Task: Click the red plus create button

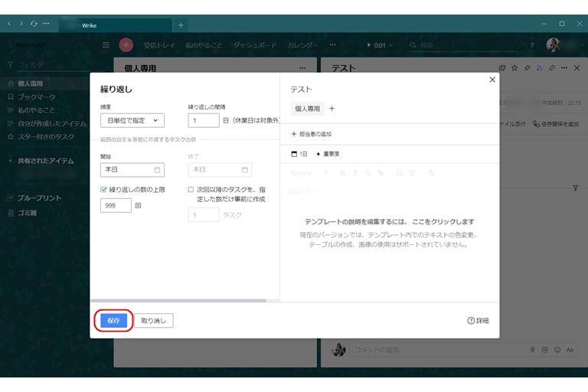Action: tap(126, 45)
